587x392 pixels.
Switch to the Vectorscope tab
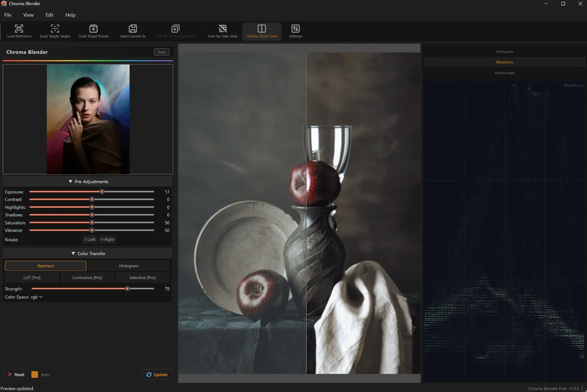click(504, 73)
